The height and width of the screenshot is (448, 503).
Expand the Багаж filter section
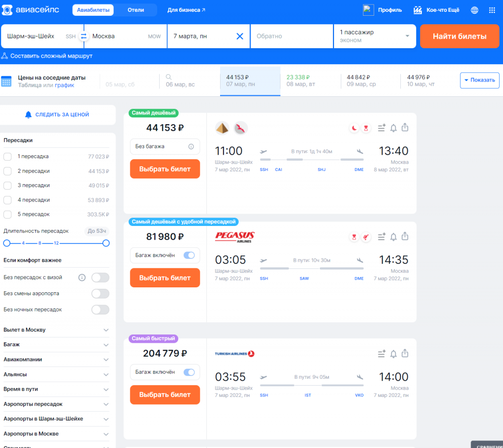tap(56, 345)
